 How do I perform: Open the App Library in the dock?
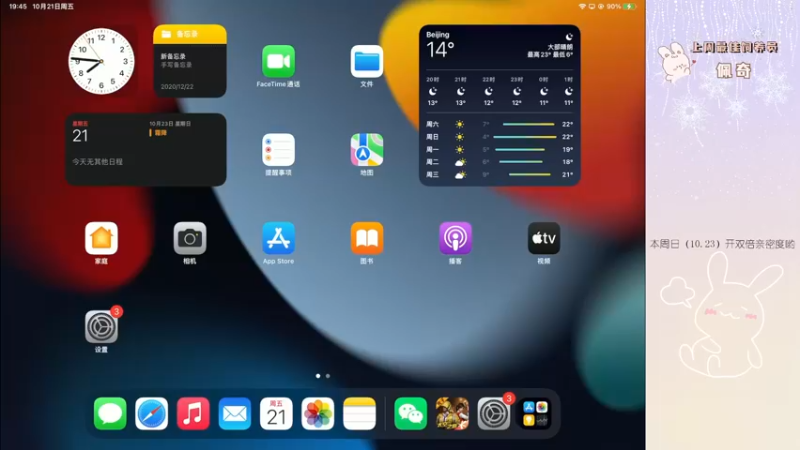pyautogui.click(x=535, y=413)
